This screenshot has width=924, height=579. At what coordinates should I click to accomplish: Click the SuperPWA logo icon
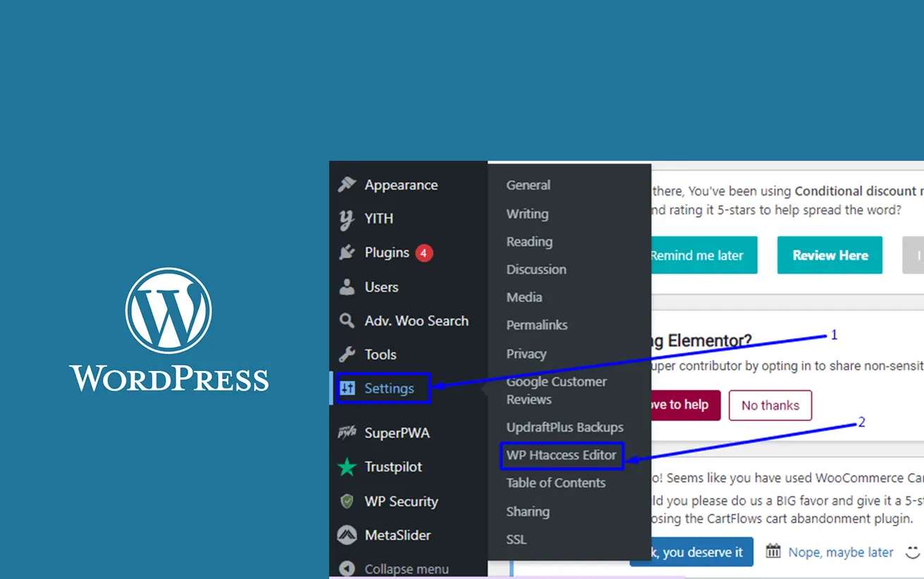(347, 433)
